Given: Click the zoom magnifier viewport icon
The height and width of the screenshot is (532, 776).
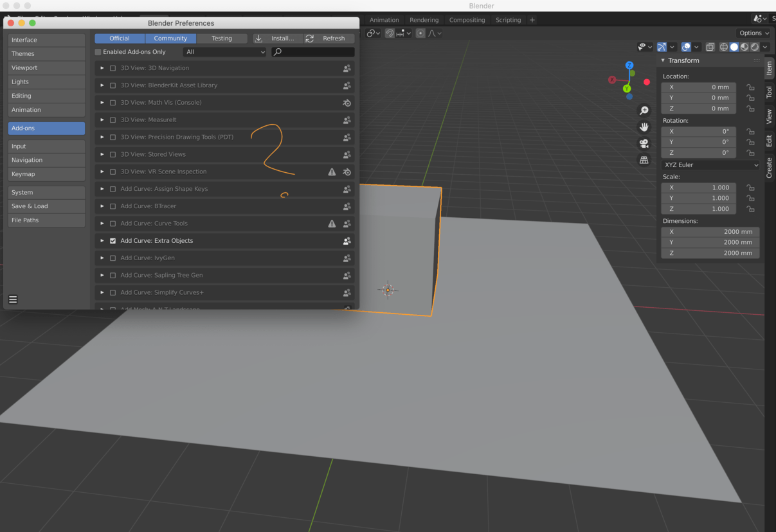Looking at the screenshot, I should point(644,111).
